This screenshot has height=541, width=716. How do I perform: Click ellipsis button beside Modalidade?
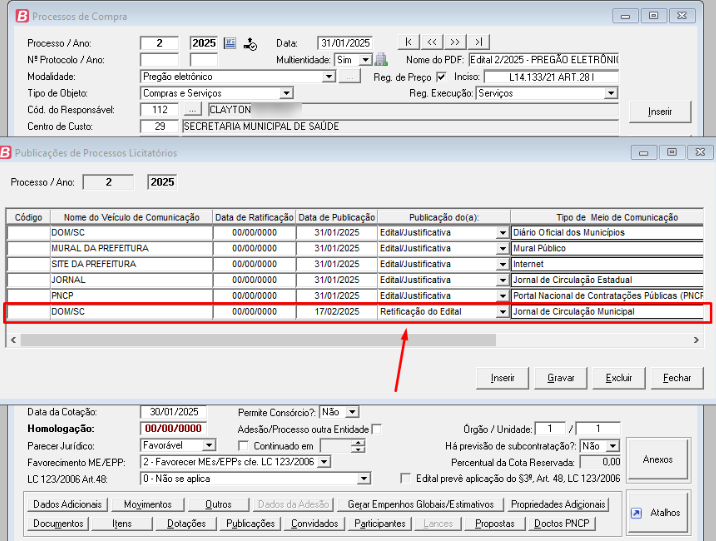(x=349, y=77)
